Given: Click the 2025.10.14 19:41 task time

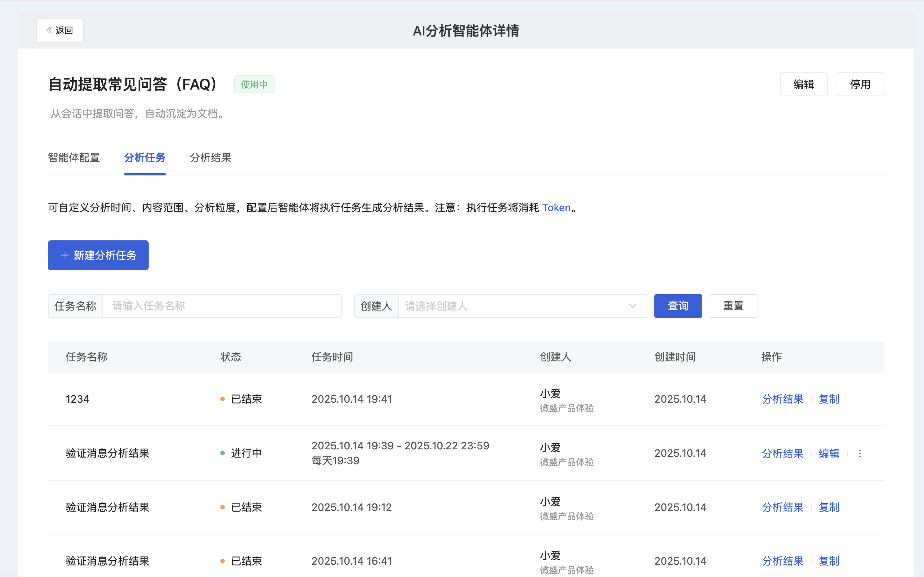Looking at the screenshot, I should [x=352, y=399].
